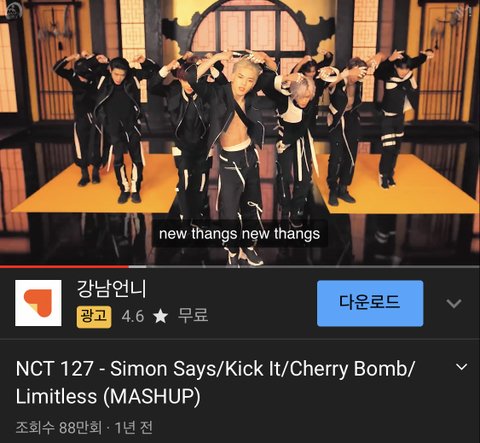Seek within the red played progress bar
The height and width of the screenshot is (443, 480).
pyautogui.click(x=64, y=266)
